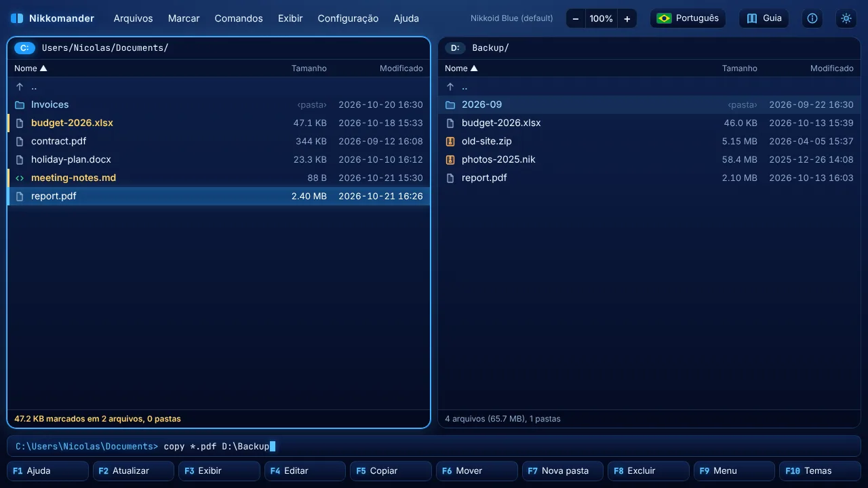Click F8 Excluir button
The width and height of the screenshot is (868, 488).
[x=648, y=470]
